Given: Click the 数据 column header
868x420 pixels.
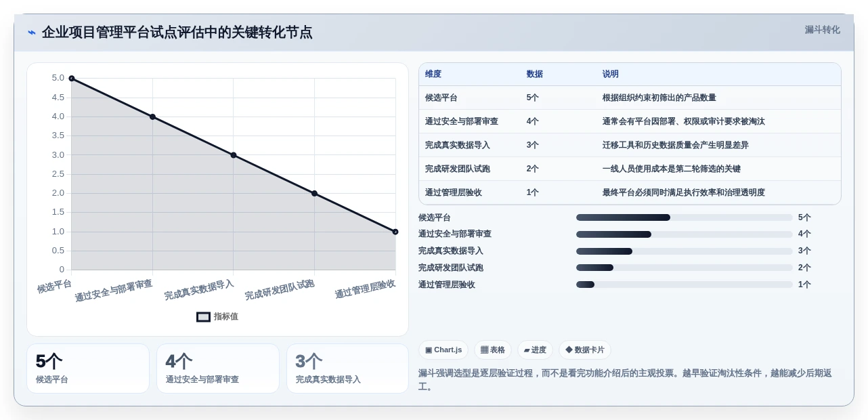Looking at the screenshot, I should click(534, 74).
